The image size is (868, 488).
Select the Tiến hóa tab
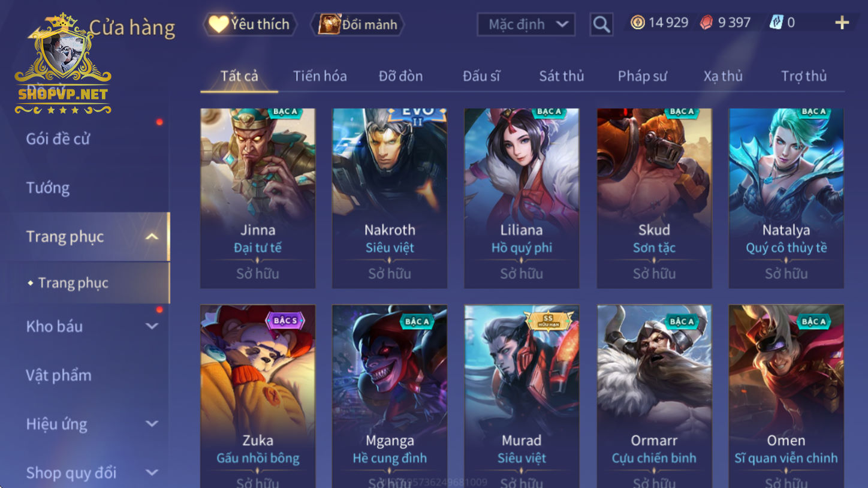tap(320, 76)
